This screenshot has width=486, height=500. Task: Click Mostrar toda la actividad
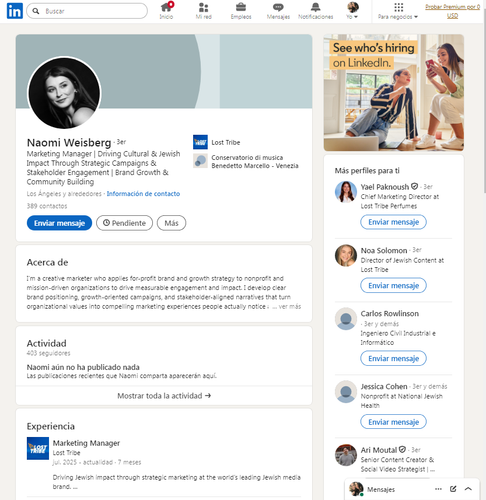coord(164,396)
